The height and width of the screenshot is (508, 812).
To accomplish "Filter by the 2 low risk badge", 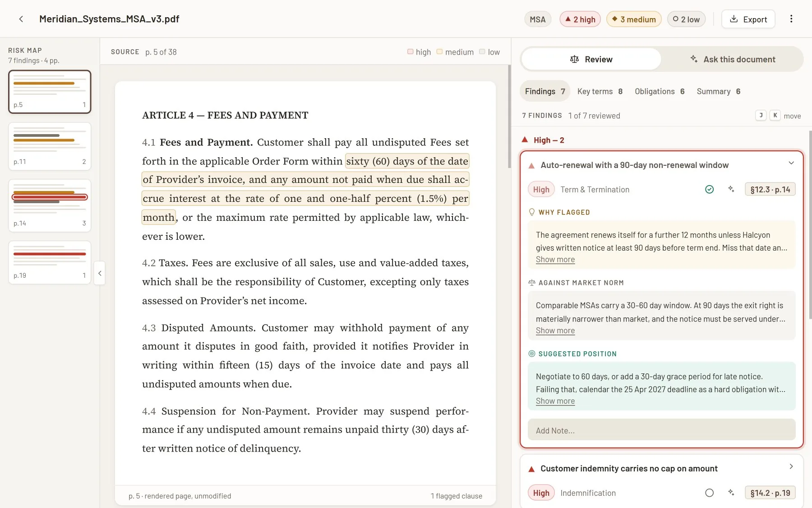I will pos(686,19).
